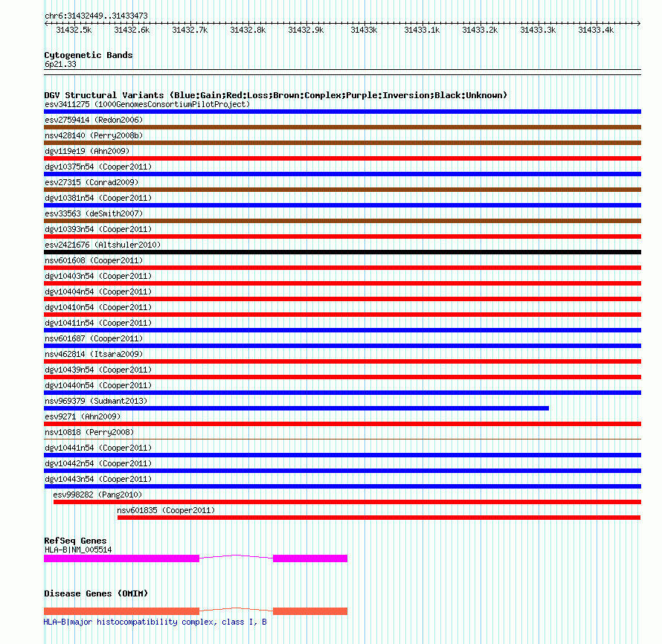The width and height of the screenshot is (662, 644).
Task: Select the esv2759414 (Redon2006) label
Action: tap(94, 120)
